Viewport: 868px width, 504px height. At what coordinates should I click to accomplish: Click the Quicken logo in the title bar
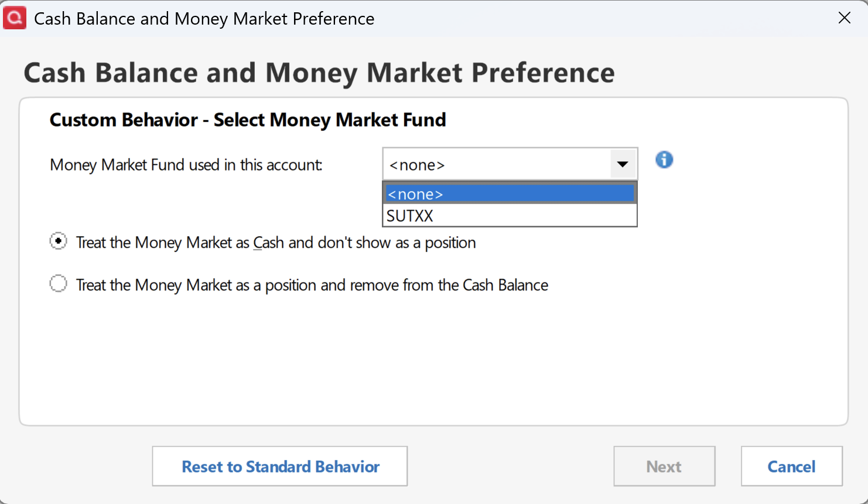15,18
